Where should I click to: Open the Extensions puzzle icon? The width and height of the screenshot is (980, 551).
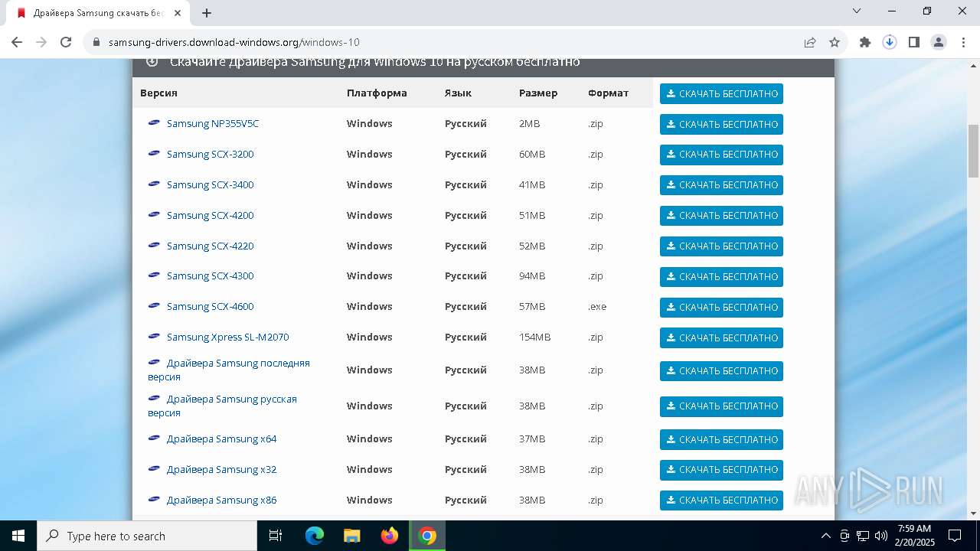pyautogui.click(x=865, y=42)
